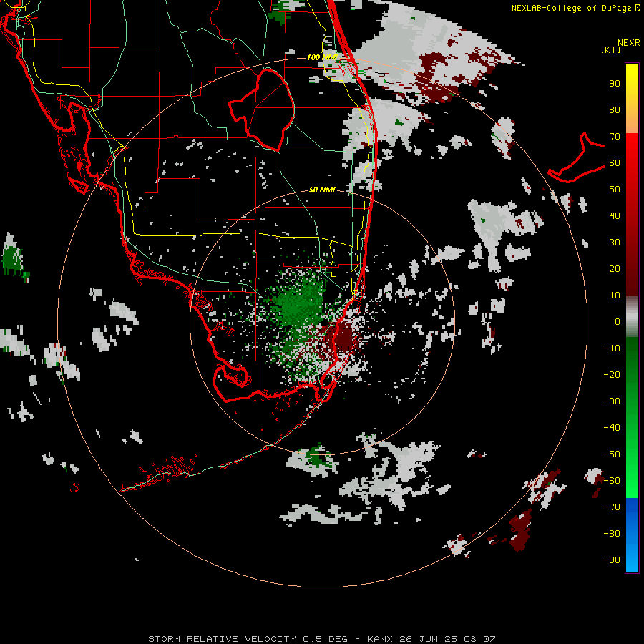644x644 pixels.
Task: Pick the blue segment of the color bar
Action: point(632,535)
